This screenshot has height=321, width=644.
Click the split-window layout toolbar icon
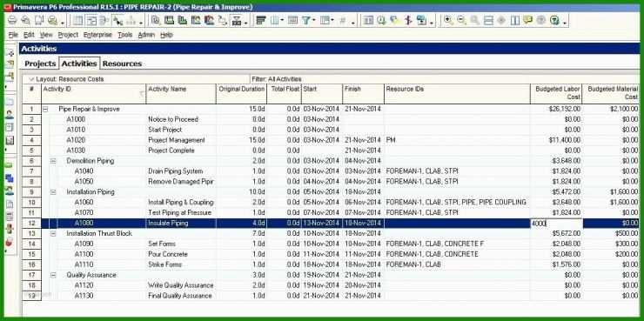488,20
